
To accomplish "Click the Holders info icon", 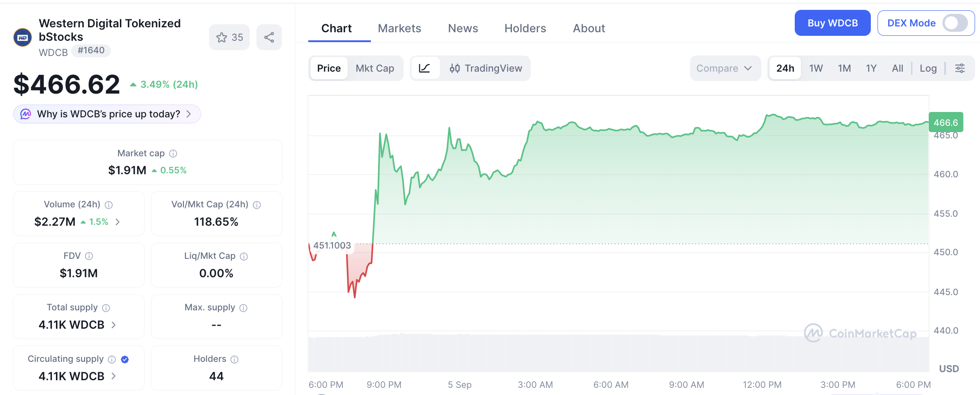I will (234, 359).
